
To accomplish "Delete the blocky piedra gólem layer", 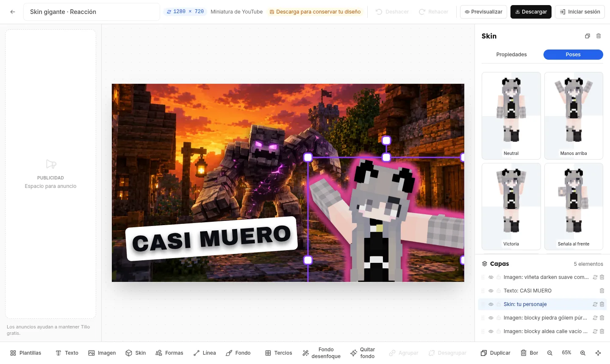I will pyautogui.click(x=602, y=318).
